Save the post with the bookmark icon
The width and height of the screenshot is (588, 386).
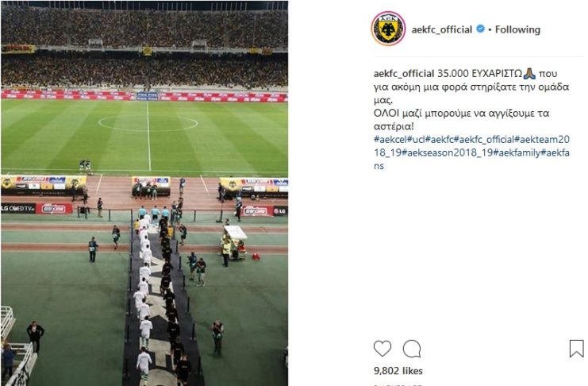click(576, 349)
